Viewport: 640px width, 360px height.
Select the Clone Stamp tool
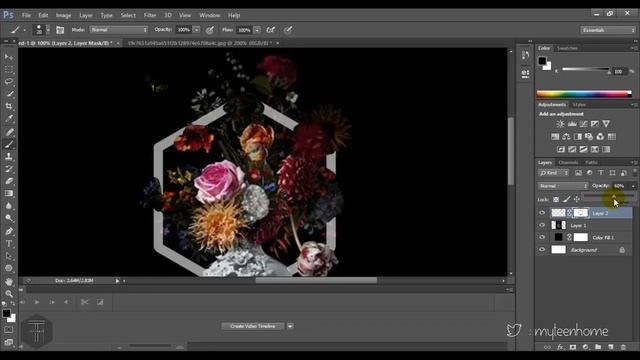point(9,156)
